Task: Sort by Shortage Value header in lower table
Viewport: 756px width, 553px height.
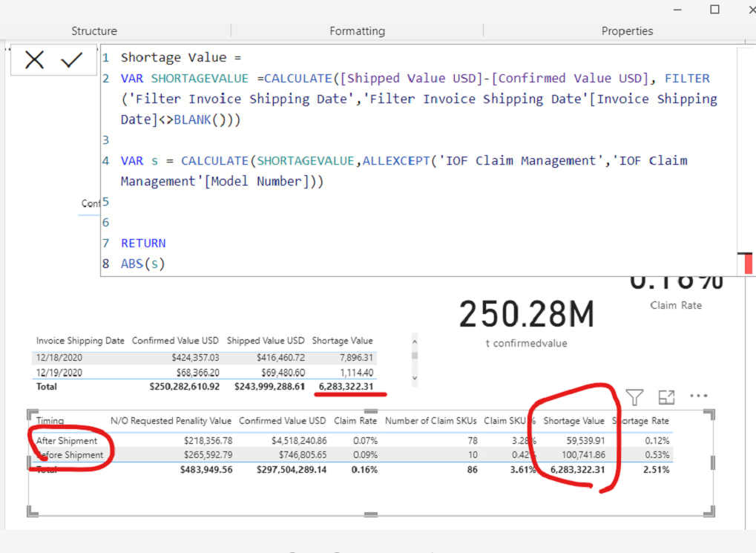Action: click(573, 421)
